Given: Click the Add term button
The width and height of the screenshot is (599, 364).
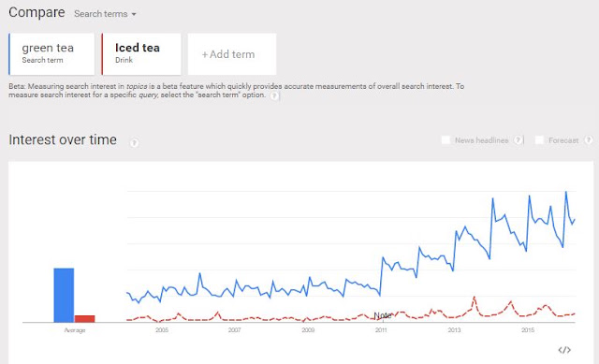Looking at the screenshot, I should pyautogui.click(x=232, y=54).
